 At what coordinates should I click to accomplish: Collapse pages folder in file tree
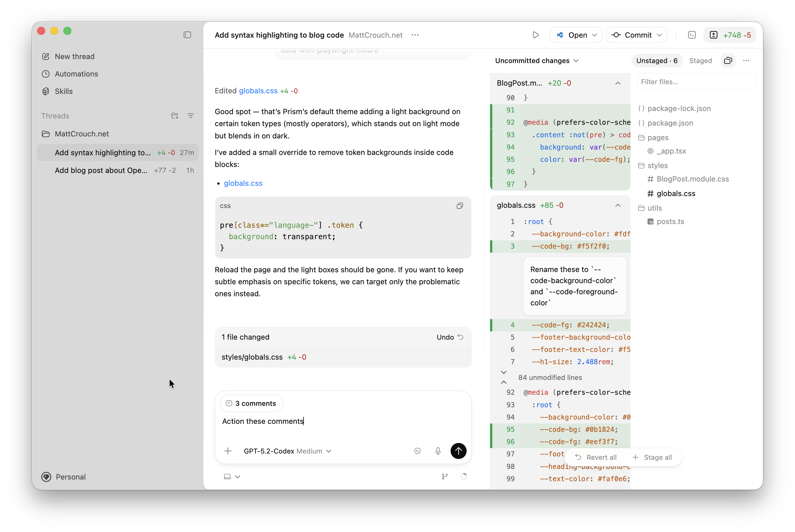653,138
